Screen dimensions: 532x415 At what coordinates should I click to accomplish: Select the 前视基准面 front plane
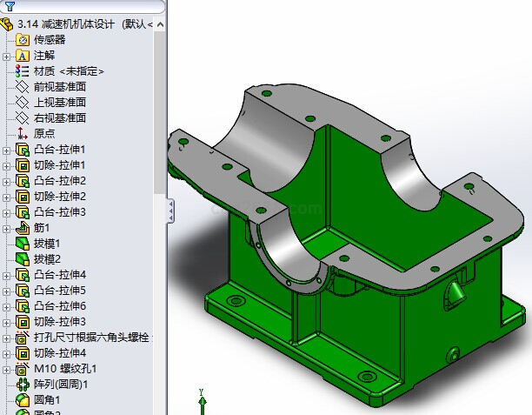click(x=59, y=87)
